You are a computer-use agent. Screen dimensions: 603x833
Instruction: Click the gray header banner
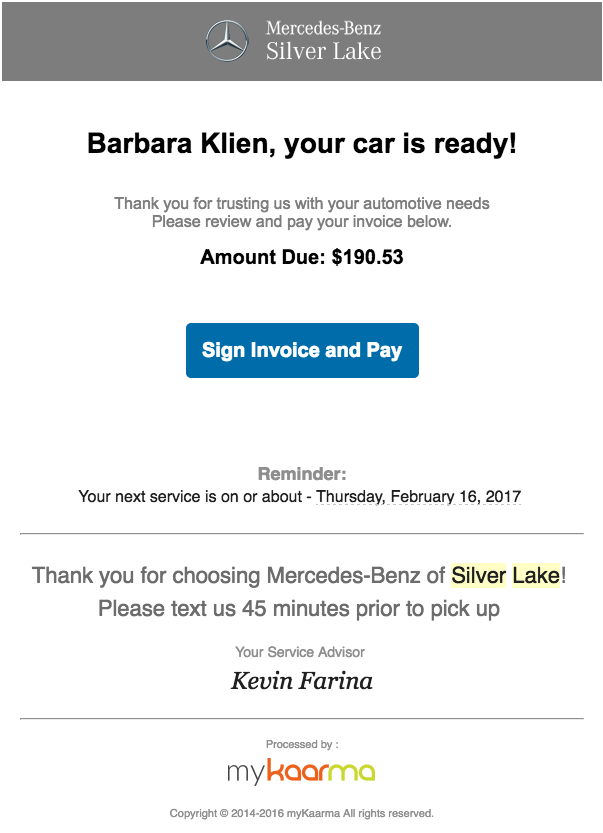pos(302,41)
